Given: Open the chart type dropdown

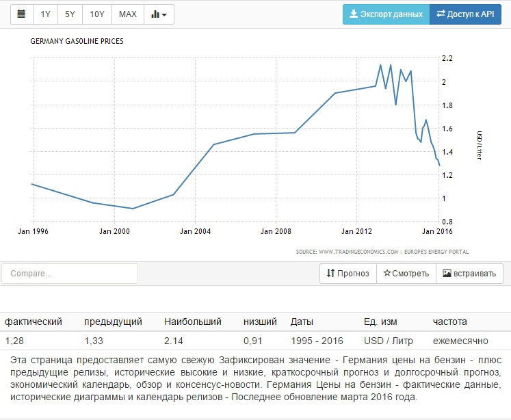Looking at the screenshot, I should coord(159,14).
